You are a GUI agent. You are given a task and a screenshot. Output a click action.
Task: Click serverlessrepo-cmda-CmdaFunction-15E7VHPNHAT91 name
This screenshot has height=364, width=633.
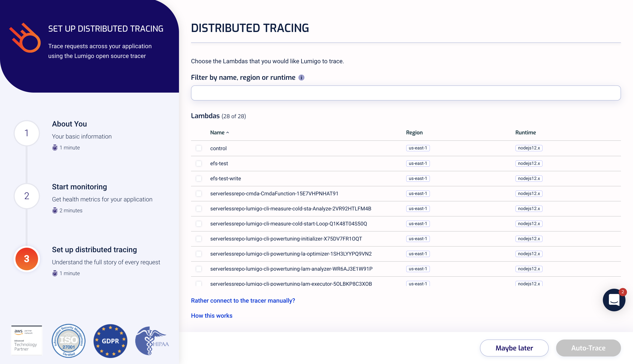(274, 193)
